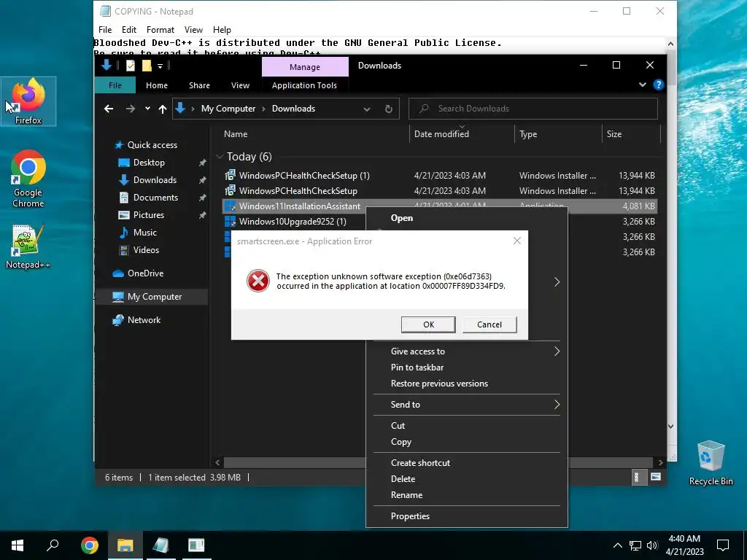Choose Delete in the context menu
Screen dimensions: 747x560
coord(467,479)
